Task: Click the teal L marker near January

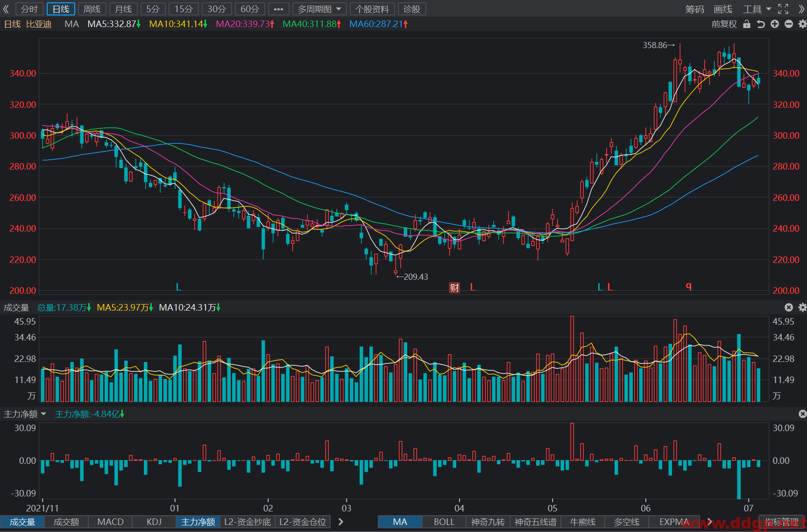Action: coord(178,286)
